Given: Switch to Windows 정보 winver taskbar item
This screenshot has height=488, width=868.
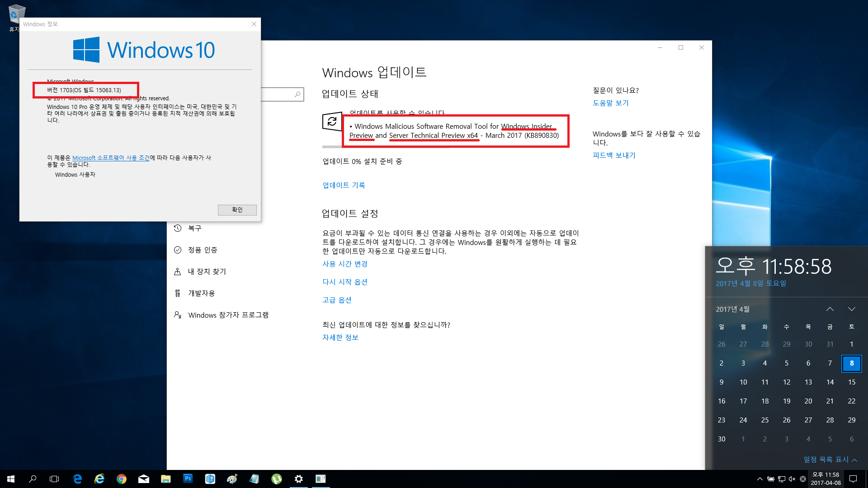Looking at the screenshot, I should pyautogui.click(x=321, y=479).
